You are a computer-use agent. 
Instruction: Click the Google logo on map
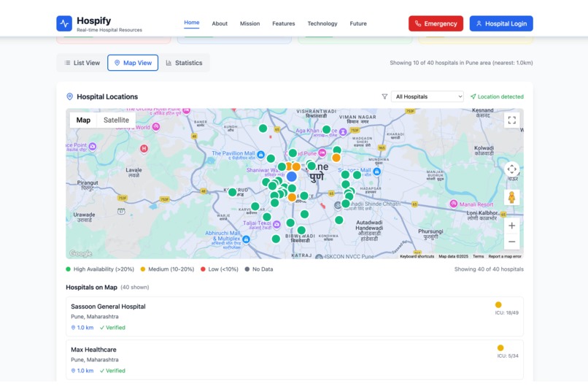coord(81,253)
